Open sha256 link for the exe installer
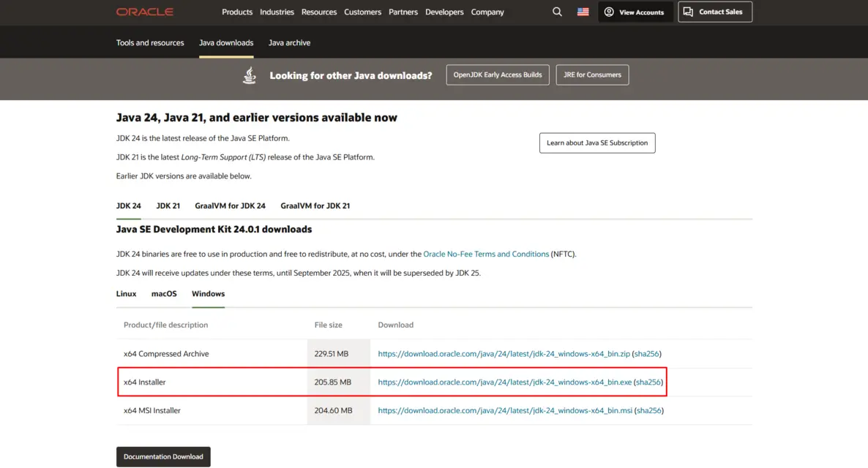Viewport: 868px width, 468px height. pyautogui.click(x=648, y=382)
